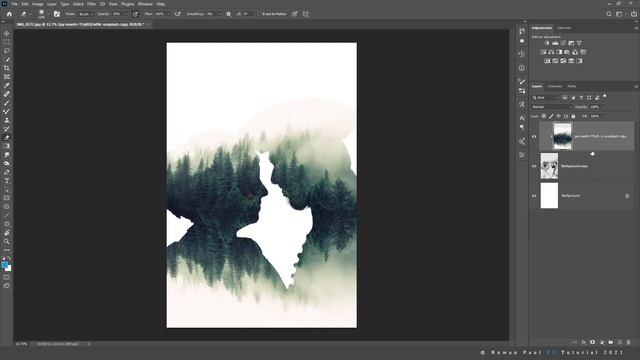Image resolution: width=640 pixels, height=360 pixels.
Task: Select the Horizontal Type tool
Action: pyautogui.click(x=7, y=180)
